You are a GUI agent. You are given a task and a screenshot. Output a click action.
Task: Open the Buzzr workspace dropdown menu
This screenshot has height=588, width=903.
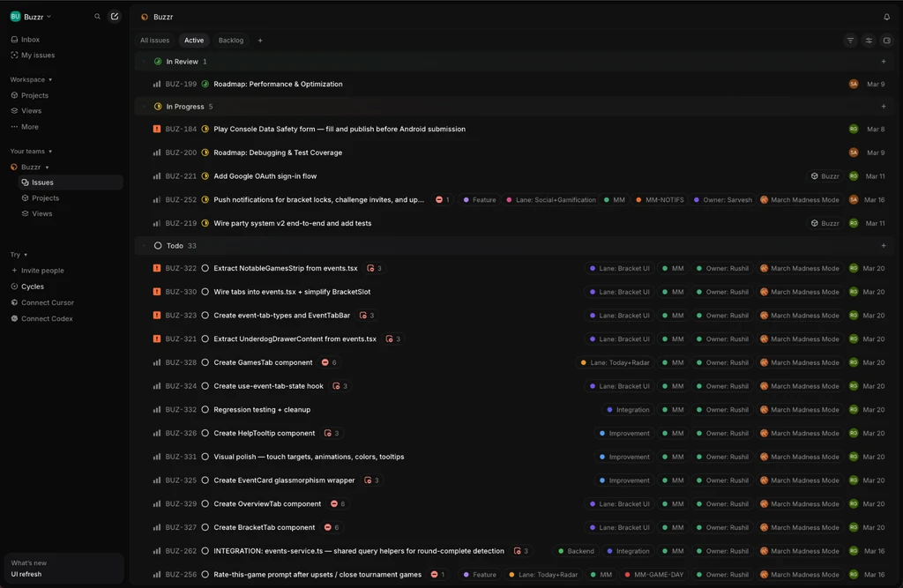31,17
